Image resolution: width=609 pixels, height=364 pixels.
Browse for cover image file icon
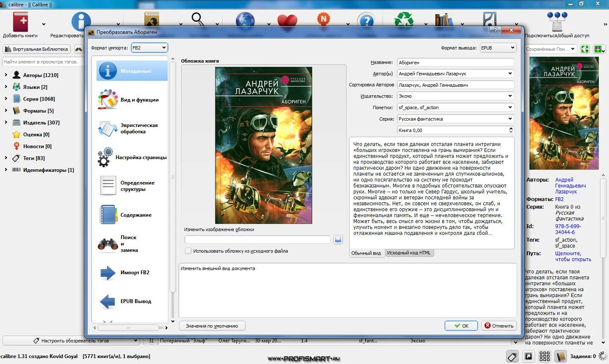click(x=338, y=240)
